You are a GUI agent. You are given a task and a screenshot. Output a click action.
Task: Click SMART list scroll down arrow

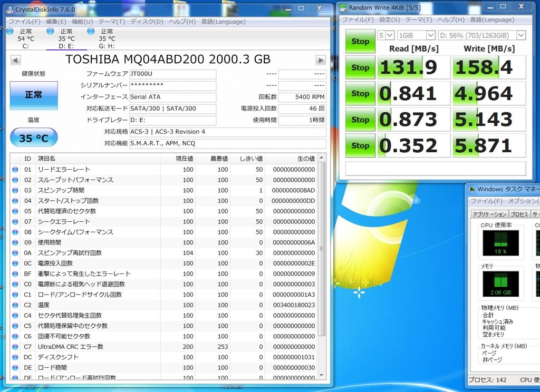click(x=322, y=375)
